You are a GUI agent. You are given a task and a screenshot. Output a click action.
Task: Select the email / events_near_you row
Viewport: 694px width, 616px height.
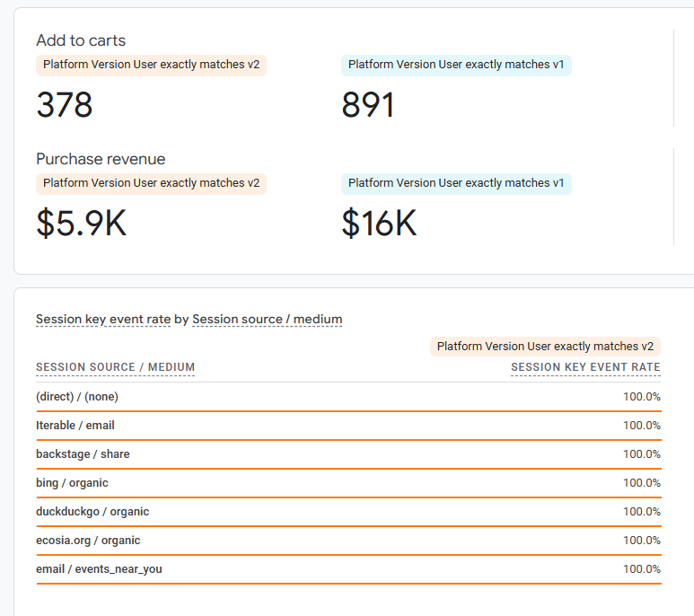point(348,569)
